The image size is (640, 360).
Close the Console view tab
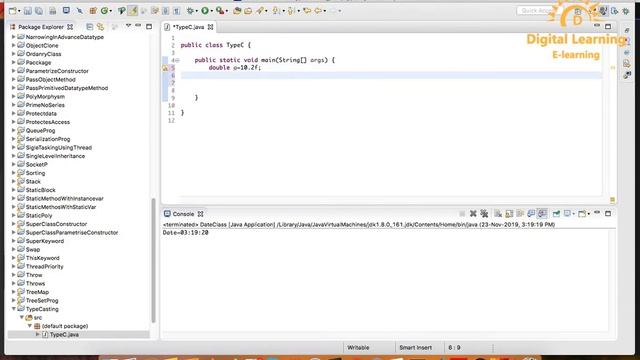(x=200, y=214)
